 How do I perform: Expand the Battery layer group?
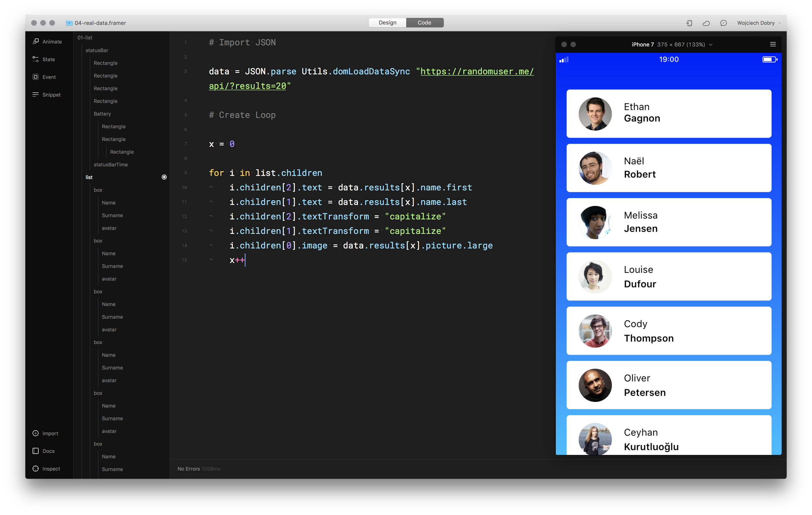pos(102,114)
